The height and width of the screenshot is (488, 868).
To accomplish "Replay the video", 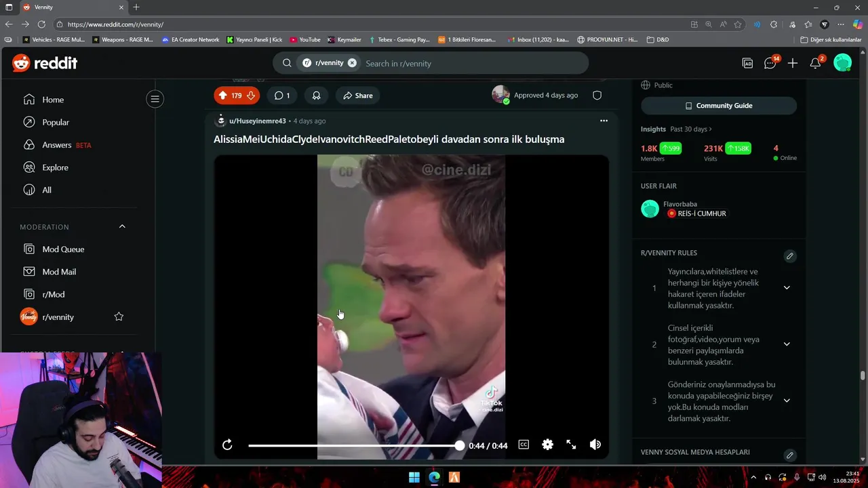I will coord(227,445).
